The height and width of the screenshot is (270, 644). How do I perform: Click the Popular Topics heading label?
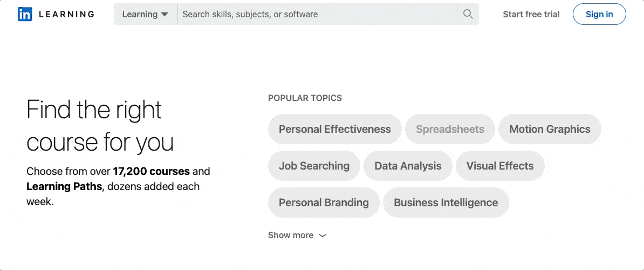click(305, 98)
